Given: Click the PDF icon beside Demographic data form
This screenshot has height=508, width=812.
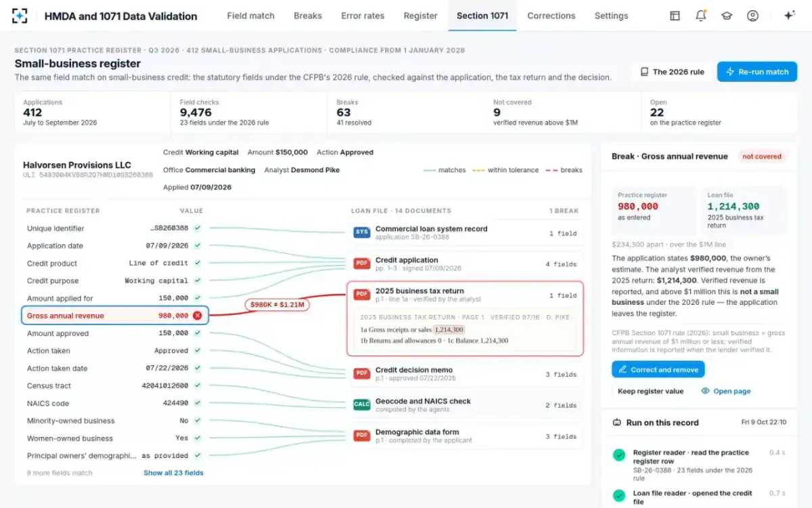Looking at the screenshot, I should tap(362, 436).
